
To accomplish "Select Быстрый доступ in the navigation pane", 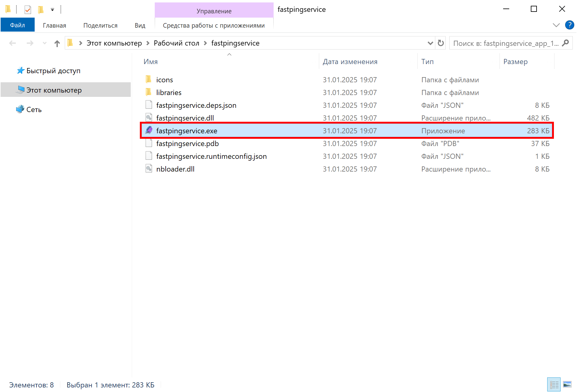I will (x=53, y=71).
